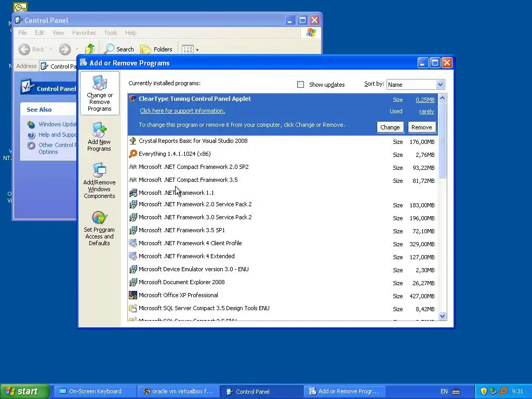Click the security shield tray icon
Viewport: 532px width, 399px height.
(484, 391)
